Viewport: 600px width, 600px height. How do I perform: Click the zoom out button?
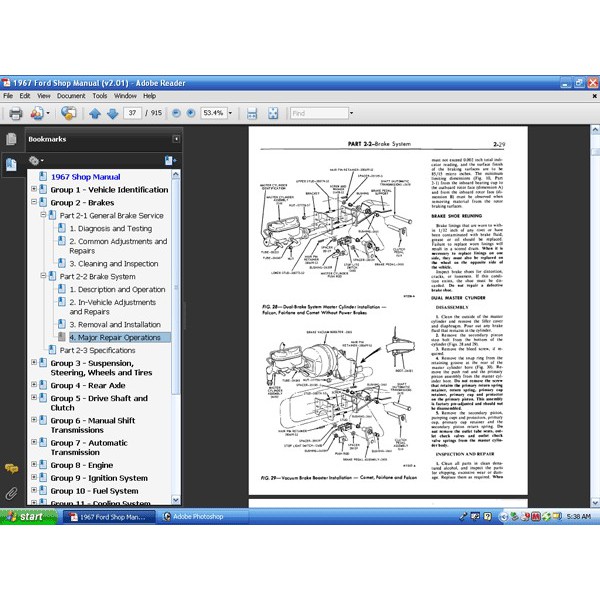pyautogui.click(x=176, y=113)
